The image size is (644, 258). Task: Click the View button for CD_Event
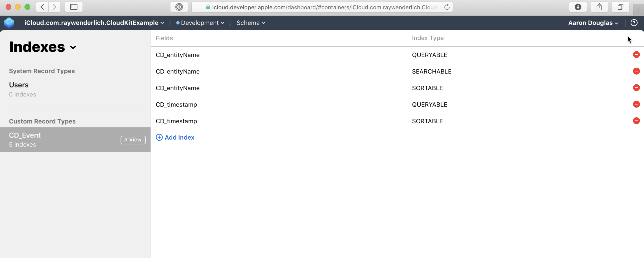(133, 140)
